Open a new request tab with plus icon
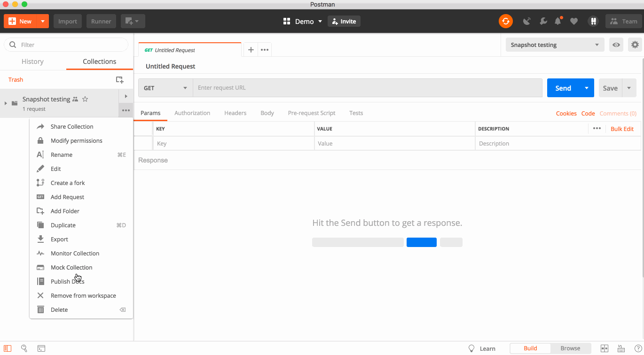Image resolution: width=644 pixels, height=355 pixels. point(251,50)
